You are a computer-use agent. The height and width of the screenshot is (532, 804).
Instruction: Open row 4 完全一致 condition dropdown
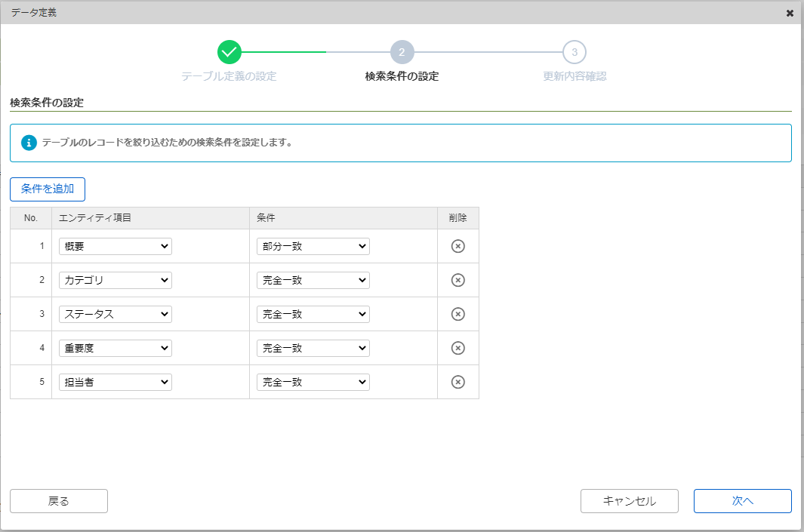pyautogui.click(x=313, y=348)
